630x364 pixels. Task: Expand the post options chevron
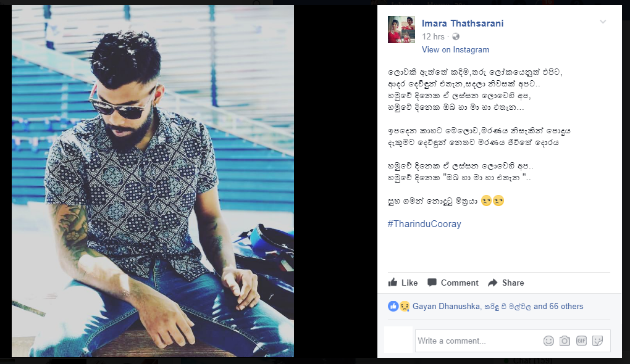coord(603,22)
